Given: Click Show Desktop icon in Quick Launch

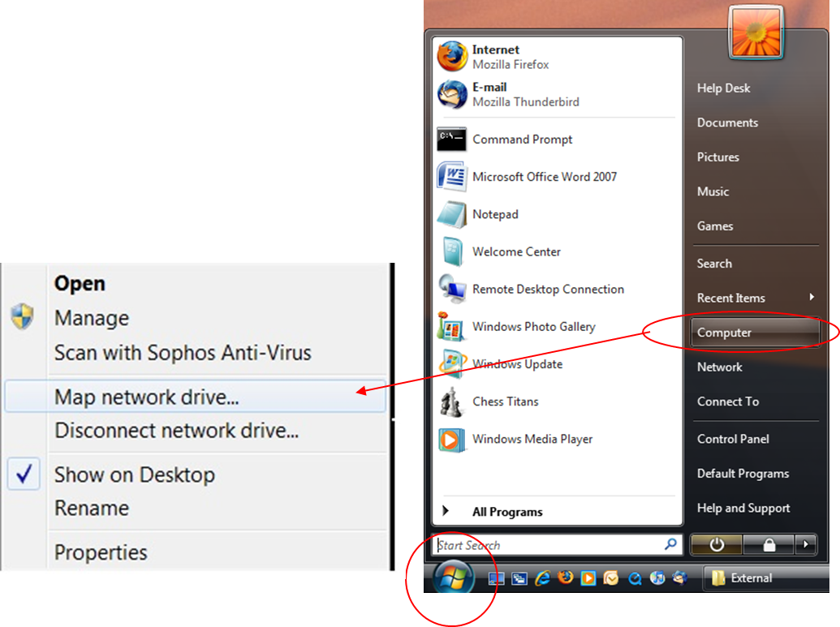Looking at the screenshot, I should [496, 578].
